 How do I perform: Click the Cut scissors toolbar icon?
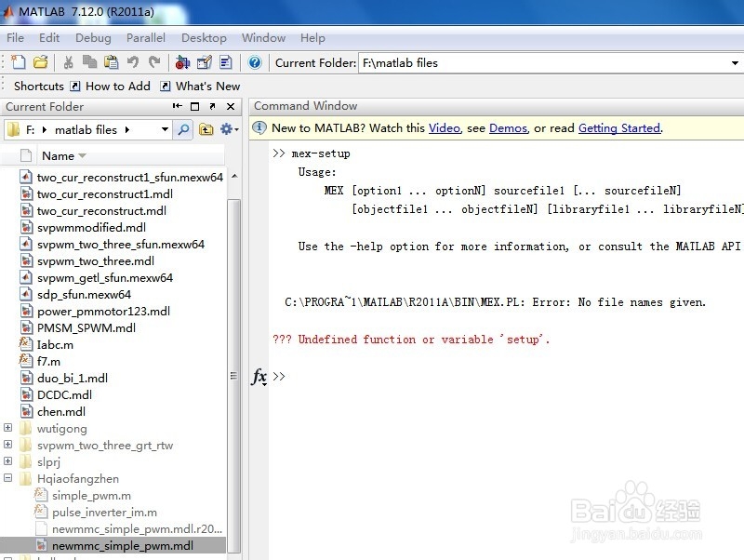pyautogui.click(x=68, y=62)
